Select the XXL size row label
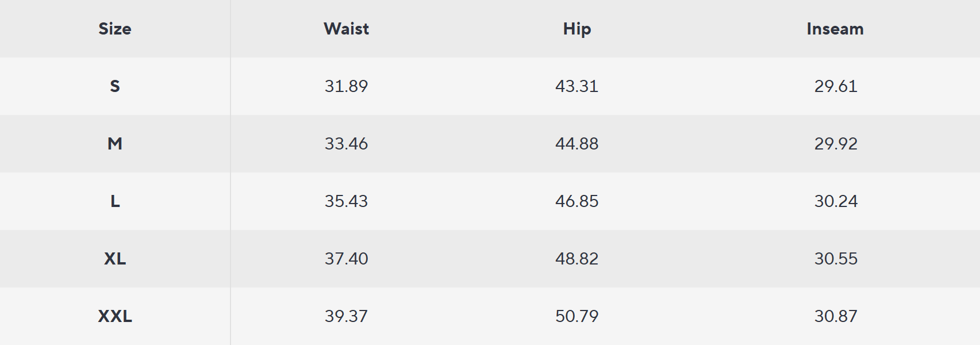 [x=115, y=316]
